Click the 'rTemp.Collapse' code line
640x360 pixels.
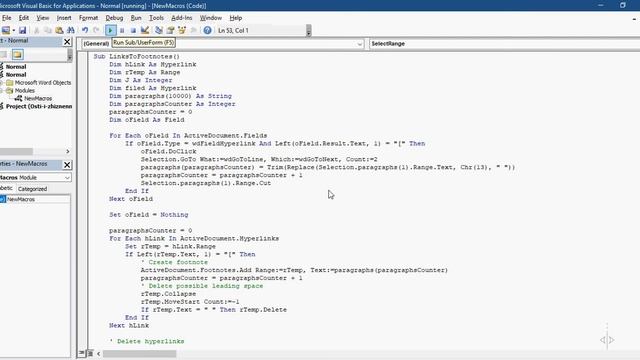[x=168, y=294]
